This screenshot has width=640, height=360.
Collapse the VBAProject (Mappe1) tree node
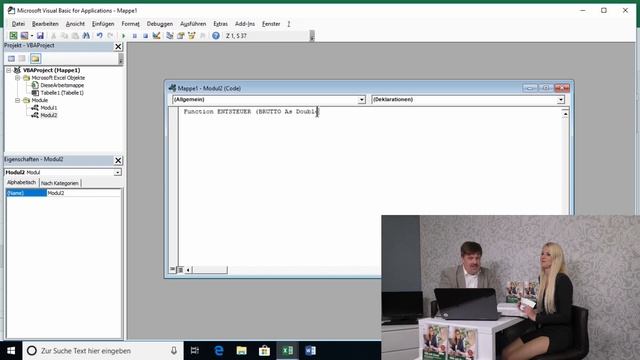point(9,70)
